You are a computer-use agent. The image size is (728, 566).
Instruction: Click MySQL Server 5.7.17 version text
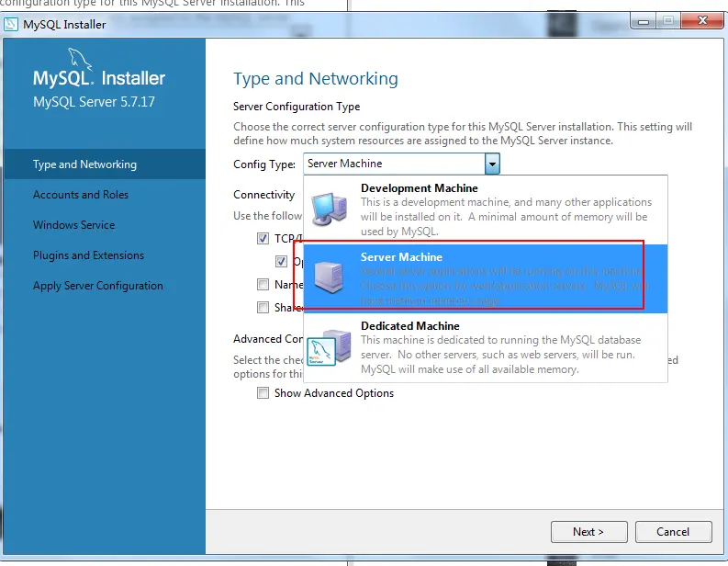[94, 102]
